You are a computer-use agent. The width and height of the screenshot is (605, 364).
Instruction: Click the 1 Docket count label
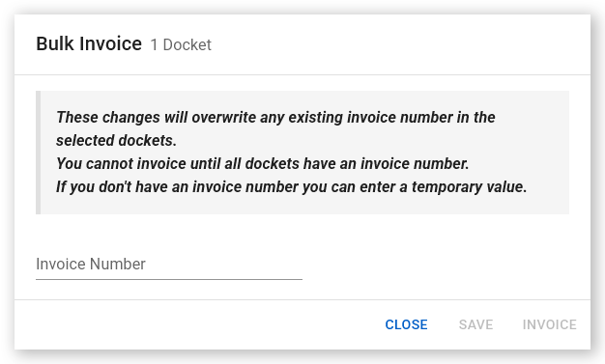[181, 44]
